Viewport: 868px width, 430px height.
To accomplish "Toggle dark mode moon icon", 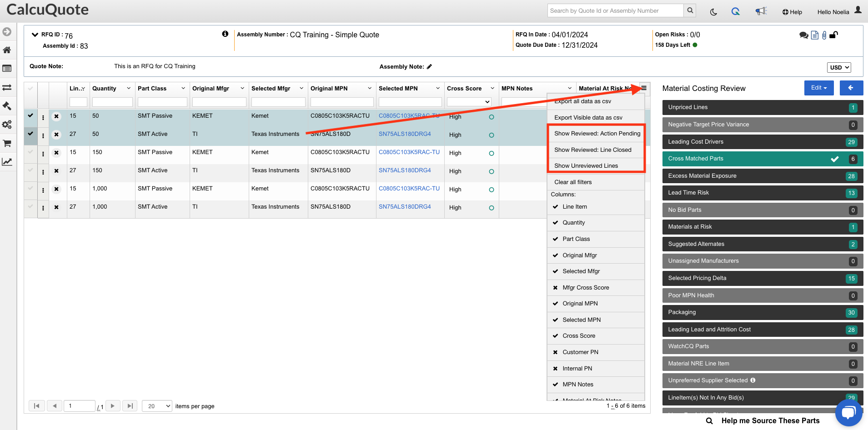I will [713, 12].
